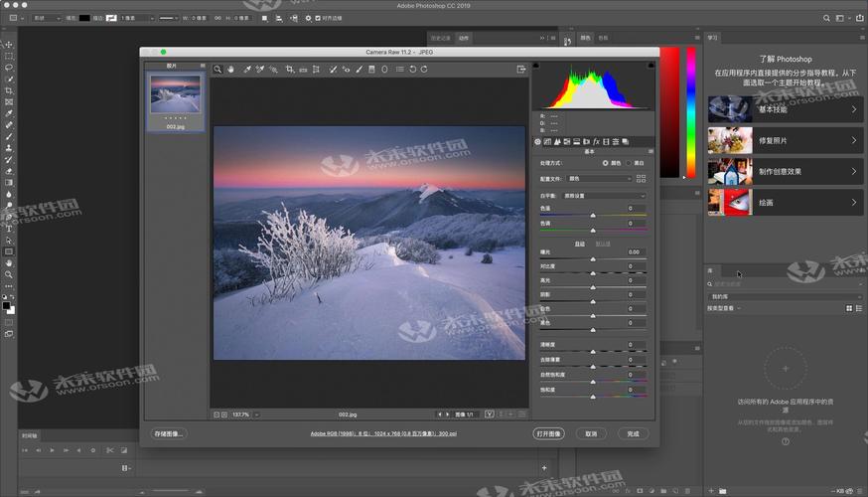Screen dimensions: 868x497
Task: Toggle shadow clipping warning on histogram
Action: [x=536, y=66]
